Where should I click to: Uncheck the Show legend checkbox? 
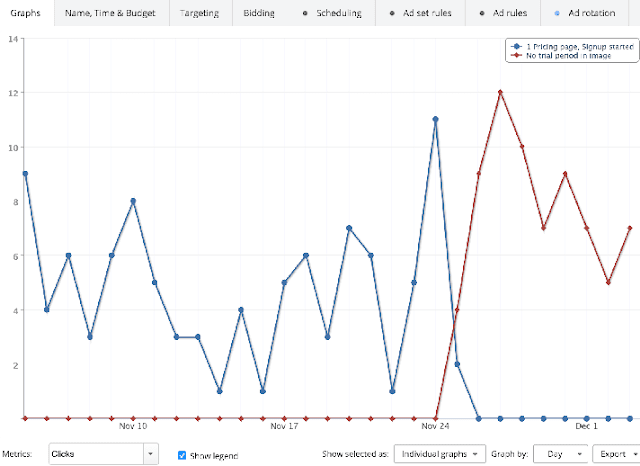[182, 455]
